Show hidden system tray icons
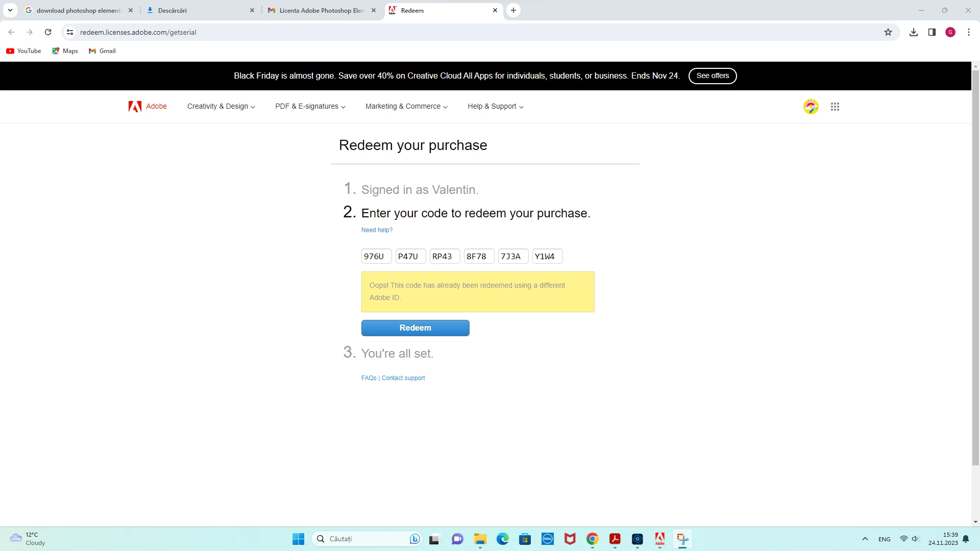The width and height of the screenshot is (980, 551). tap(865, 539)
